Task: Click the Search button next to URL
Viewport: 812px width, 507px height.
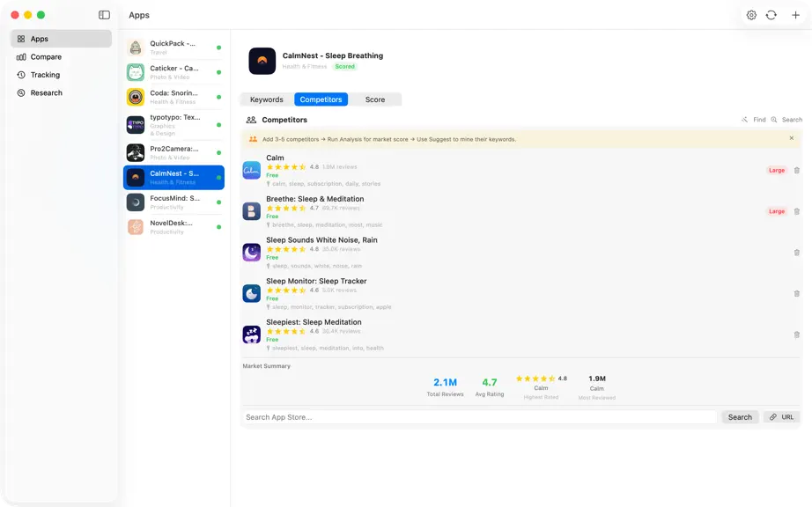Action: coord(740,417)
